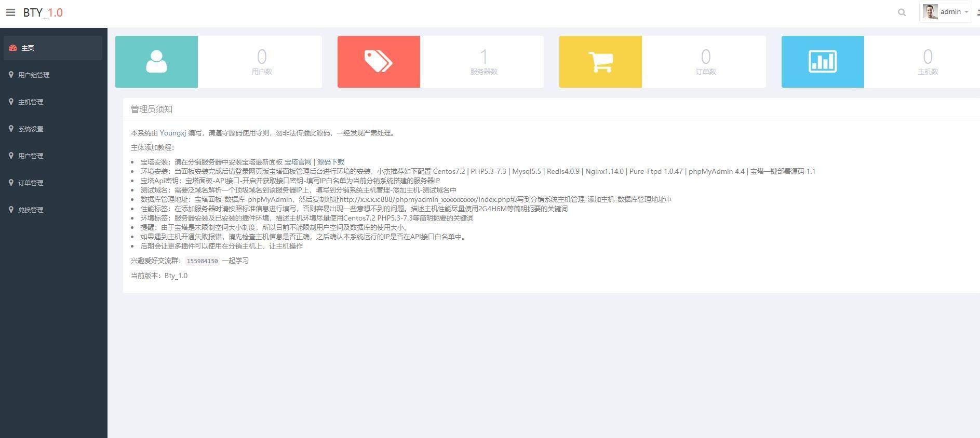
Task: Click the group number 155984150
Action: [x=202, y=261]
